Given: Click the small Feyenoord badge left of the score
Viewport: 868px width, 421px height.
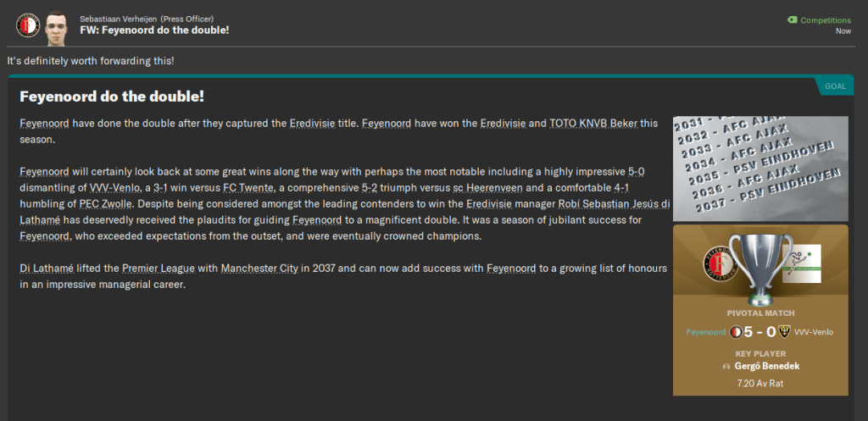Looking at the screenshot, I should 736,332.
